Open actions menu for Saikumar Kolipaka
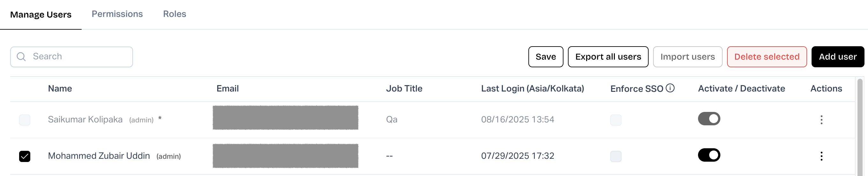 tap(821, 120)
